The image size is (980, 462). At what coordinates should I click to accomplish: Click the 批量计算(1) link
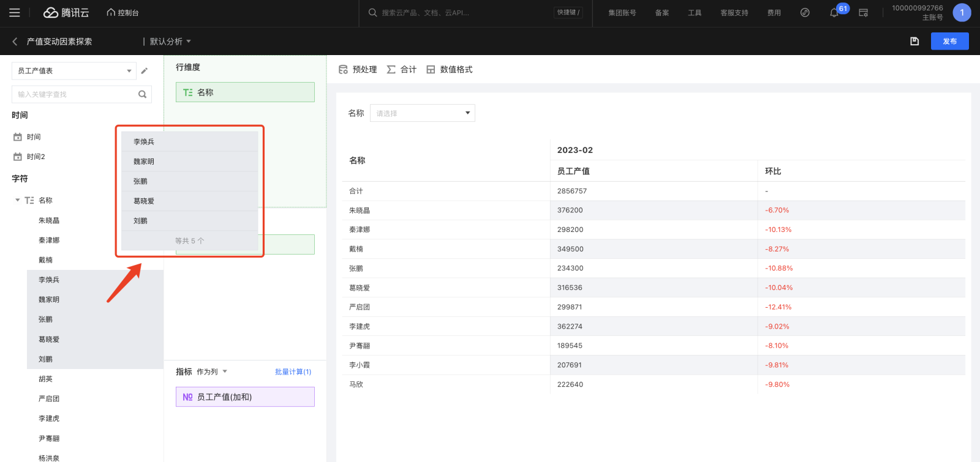point(293,371)
